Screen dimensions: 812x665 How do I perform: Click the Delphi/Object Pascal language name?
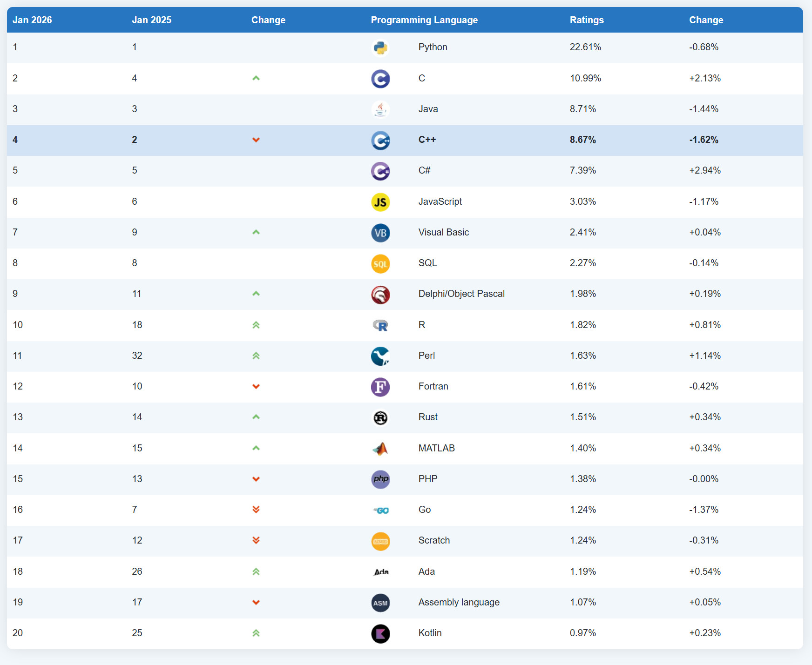coord(461,294)
